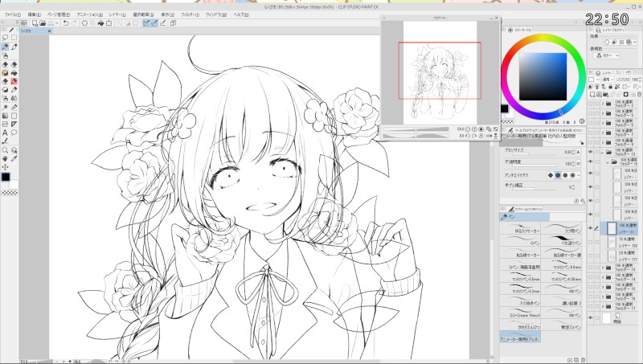Hide the フォルダー 12 folder
The width and height of the screenshot is (643, 364).
click(x=591, y=152)
